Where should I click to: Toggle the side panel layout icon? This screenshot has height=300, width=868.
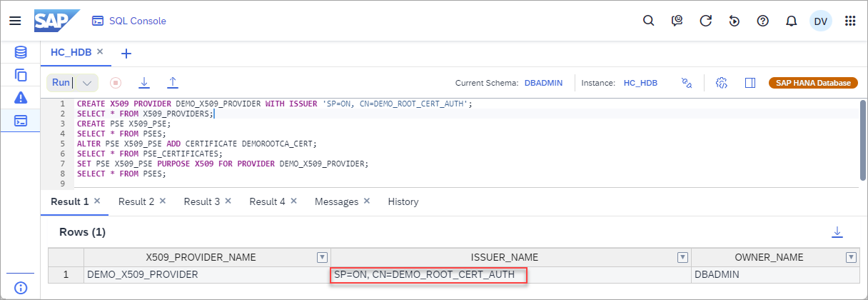(750, 83)
